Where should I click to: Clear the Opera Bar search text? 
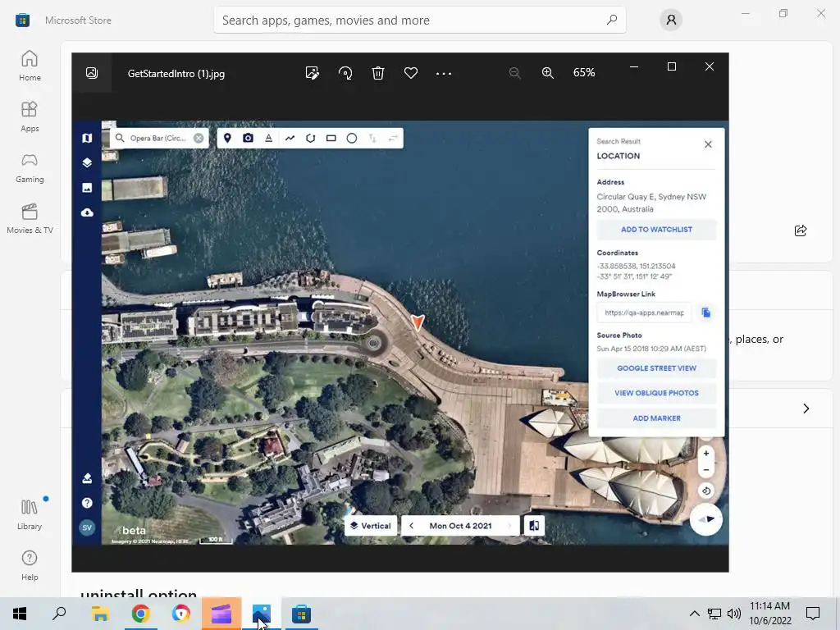tap(199, 138)
